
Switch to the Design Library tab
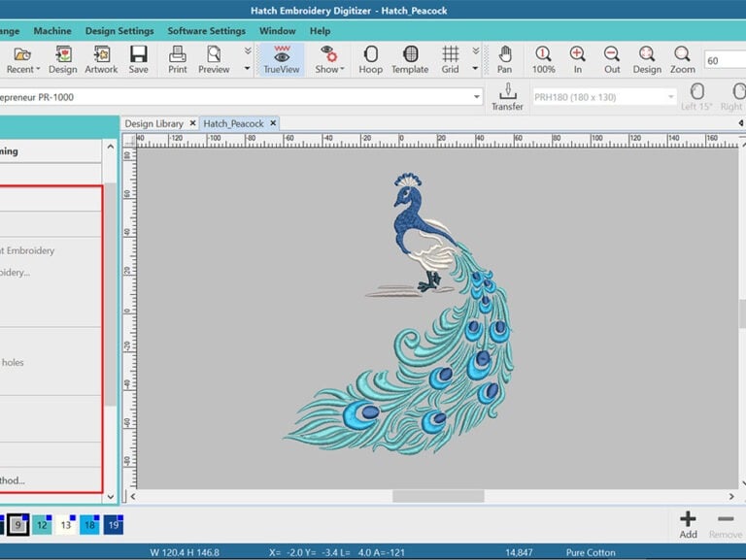tap(153, 123)
